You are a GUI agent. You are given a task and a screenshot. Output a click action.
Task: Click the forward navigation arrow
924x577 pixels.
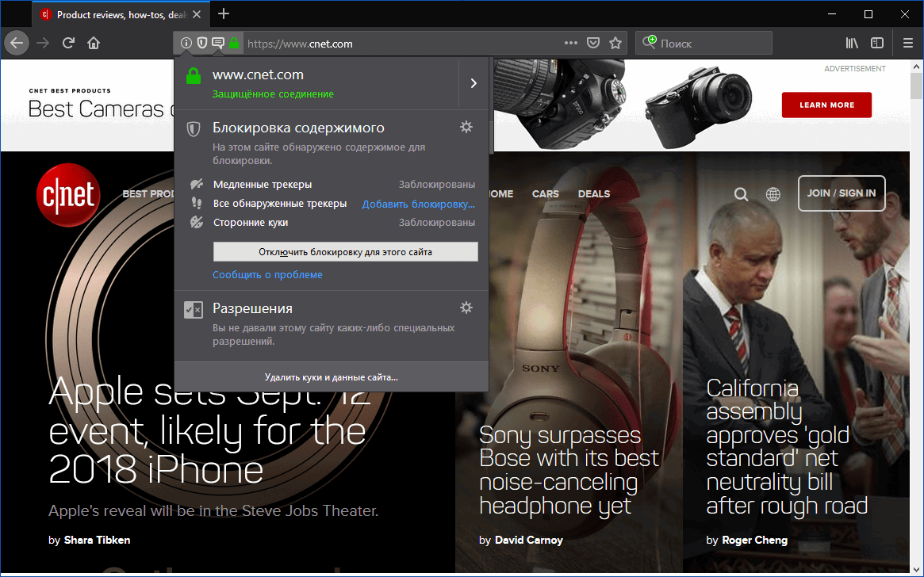pos(43,43)
